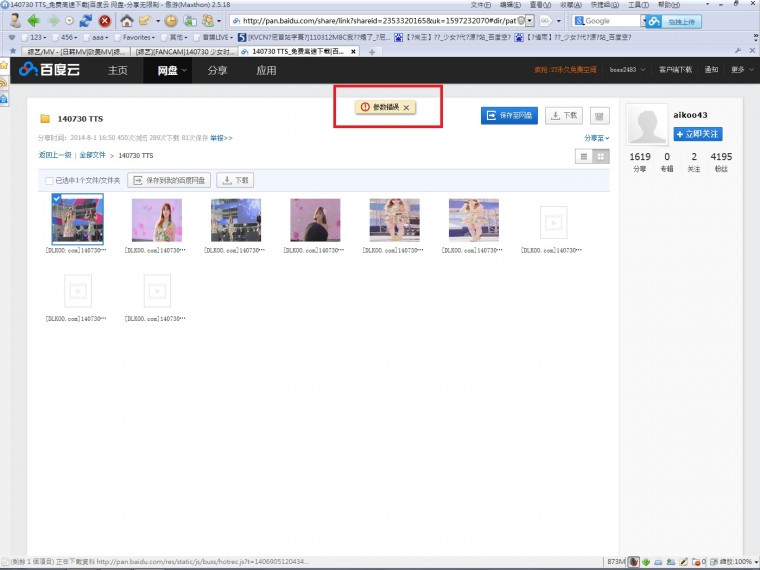
Task: Expand the 分享至 share dropdown
Action: pyautogui.click(x=596, y=138)
